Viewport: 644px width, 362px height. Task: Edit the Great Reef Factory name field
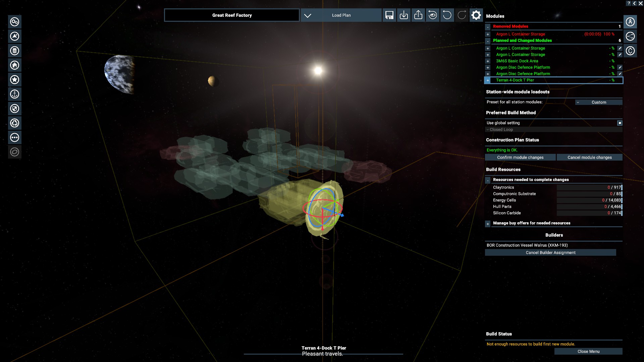pyautogui.click(x=232, y=15)
